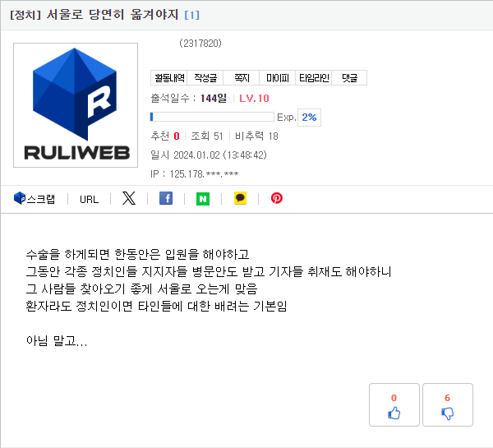Click the 스크랩 scrap icon
Screen dimensions: 493x448
coord(20,198)
